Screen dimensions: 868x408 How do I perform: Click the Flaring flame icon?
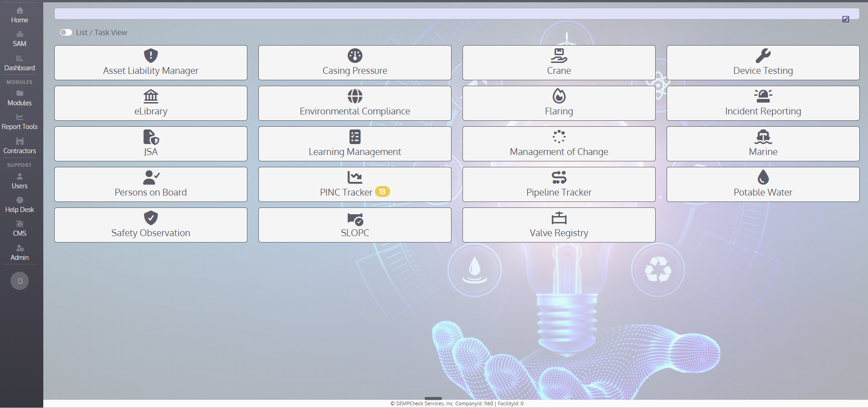559,96
